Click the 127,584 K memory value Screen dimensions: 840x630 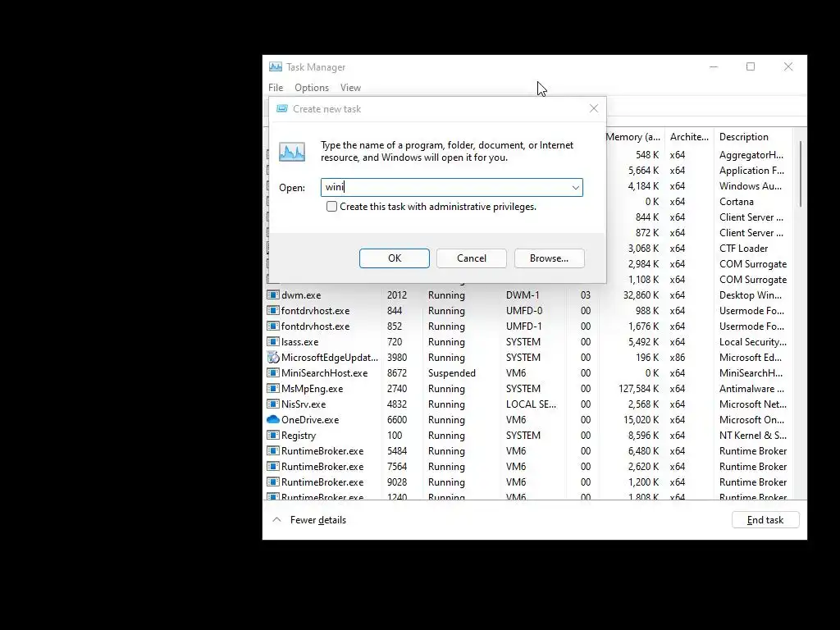coord(638,388)
